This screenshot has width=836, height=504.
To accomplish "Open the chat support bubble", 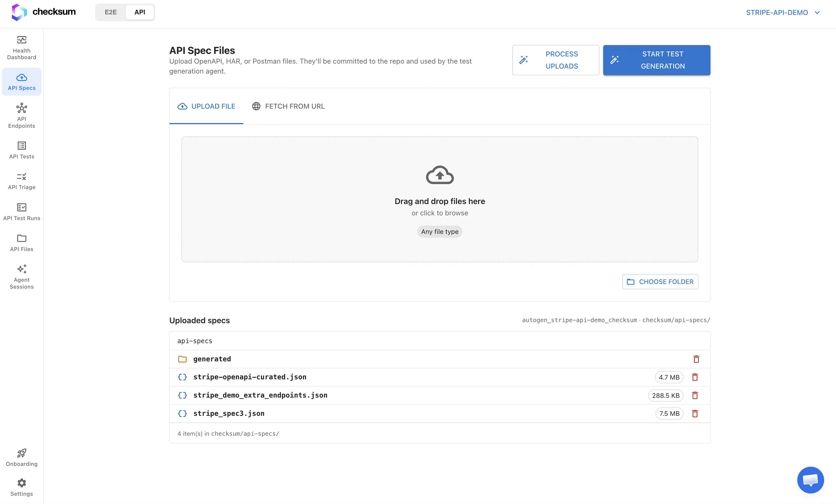I will click(x=810, y=480).
